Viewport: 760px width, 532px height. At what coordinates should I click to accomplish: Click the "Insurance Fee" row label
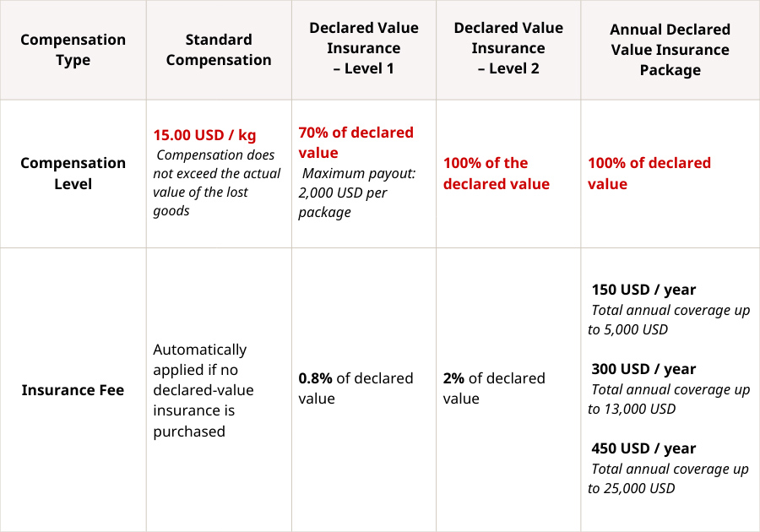(x=73, y=390)
